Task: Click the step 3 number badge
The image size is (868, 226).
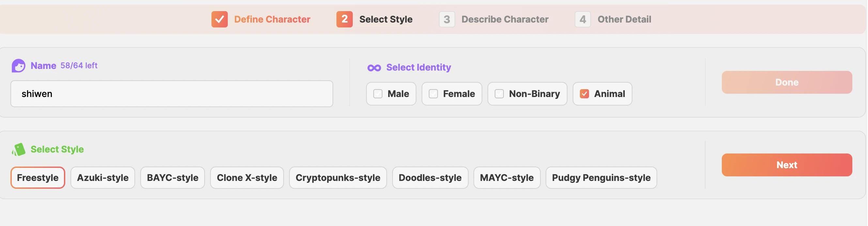Action: click(447, 19)
